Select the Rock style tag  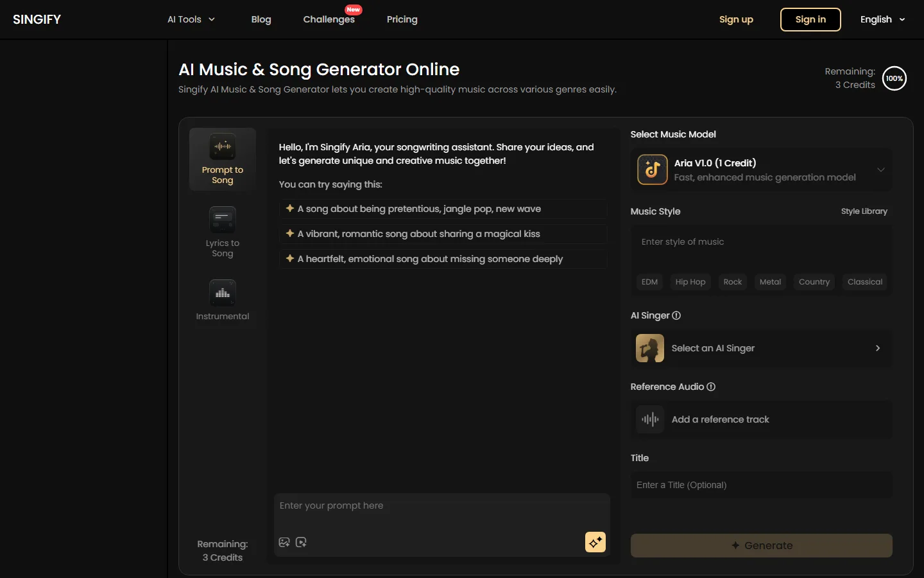coord(733,282)
